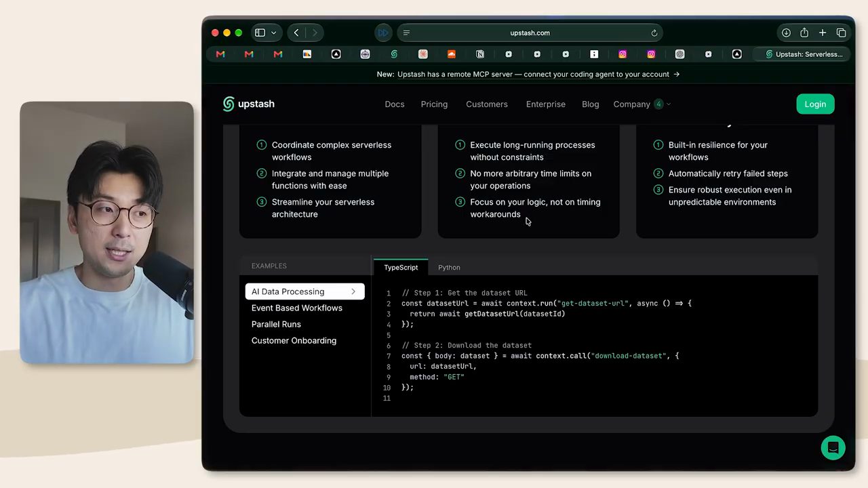
Task: Switch to the TypeScript code tab
Action: point(401,267)
